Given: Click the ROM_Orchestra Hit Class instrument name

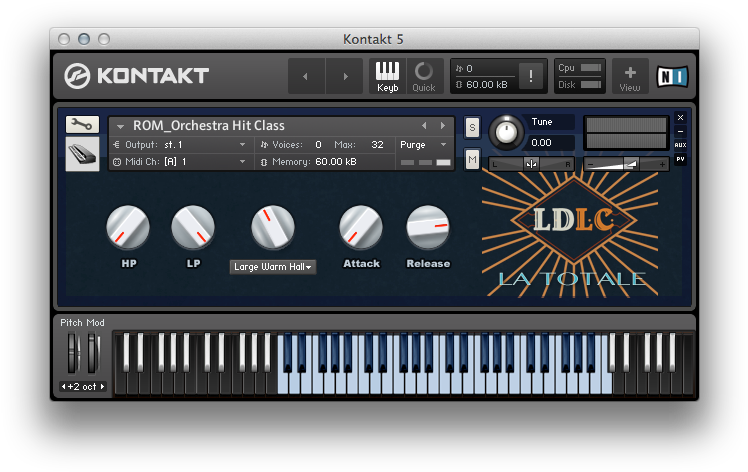Looking at the screenshot, I should click(209, 126).
